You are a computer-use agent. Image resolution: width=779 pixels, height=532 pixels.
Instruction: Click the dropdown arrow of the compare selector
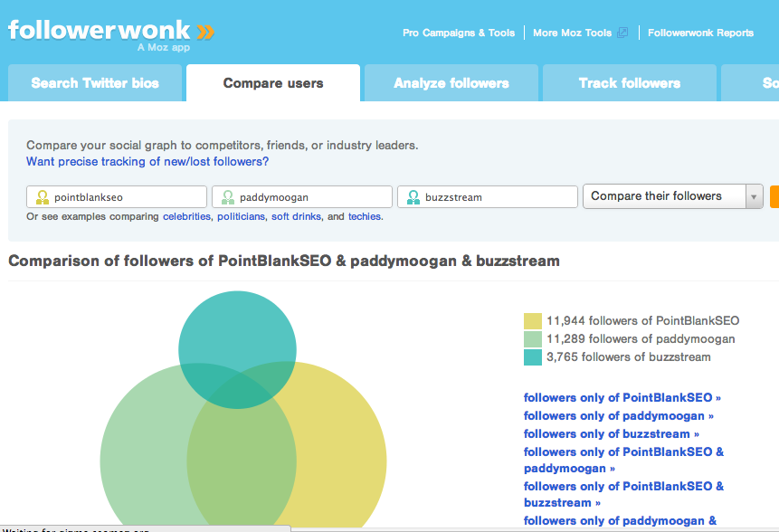point(754,196)
